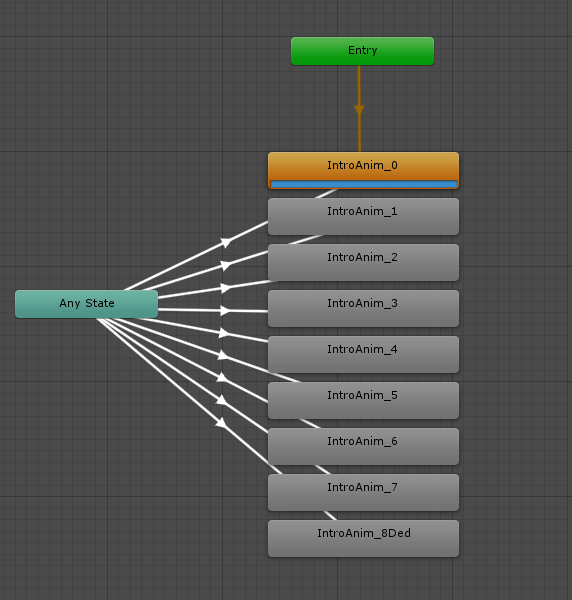
Task: Select the orange IntroAnim_0 state
Action: coord(363,170)
